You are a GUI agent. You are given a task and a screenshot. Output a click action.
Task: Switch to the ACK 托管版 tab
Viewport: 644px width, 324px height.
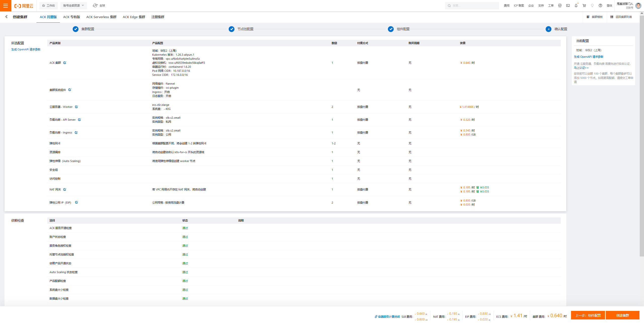[48, 17]
